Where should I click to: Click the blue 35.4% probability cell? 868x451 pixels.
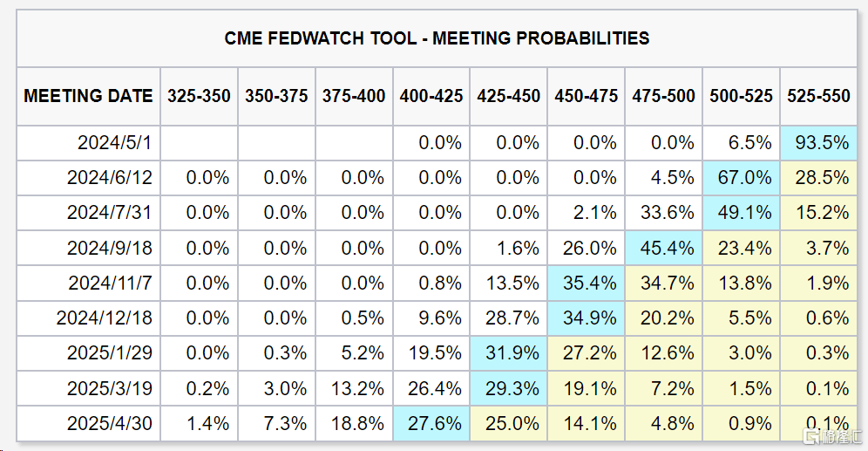(x=587, y=284)
